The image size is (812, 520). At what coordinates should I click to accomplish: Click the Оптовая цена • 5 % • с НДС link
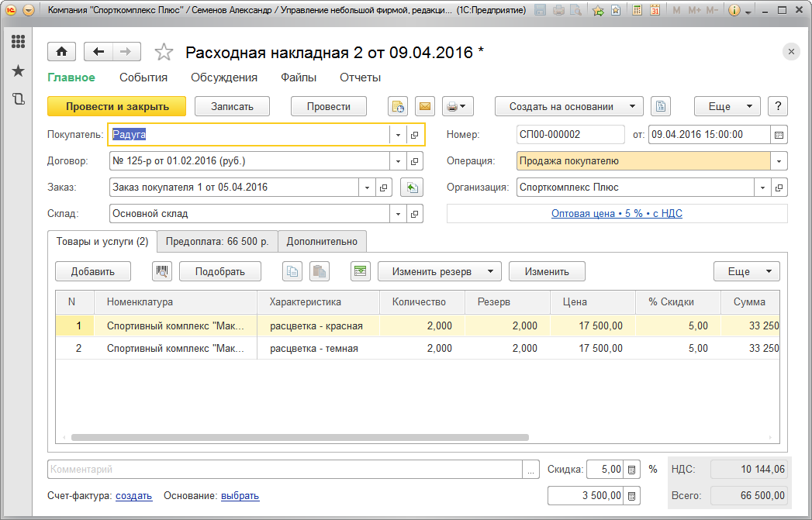[617, 213]
